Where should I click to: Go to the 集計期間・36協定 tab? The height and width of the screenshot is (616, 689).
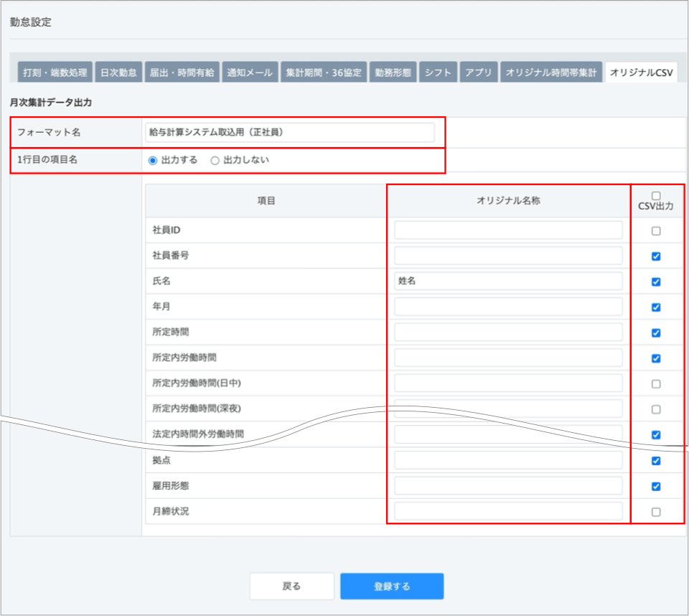324,73
